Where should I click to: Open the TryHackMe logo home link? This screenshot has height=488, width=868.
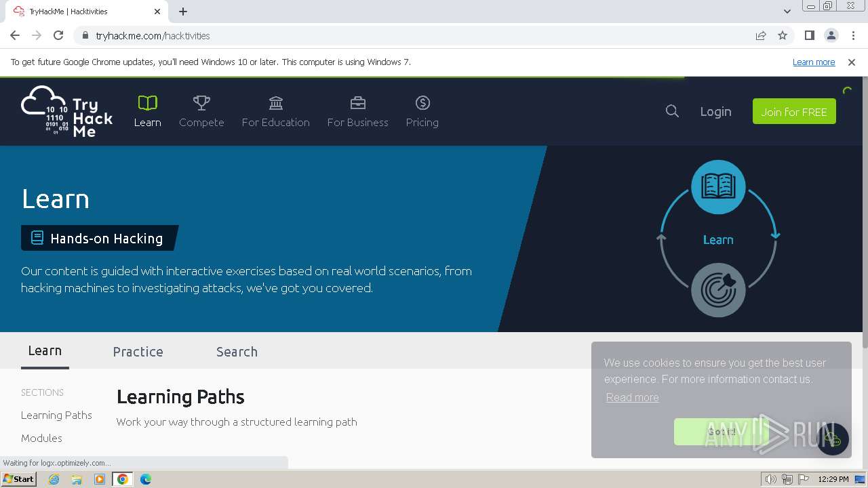[x=67, y=111]
